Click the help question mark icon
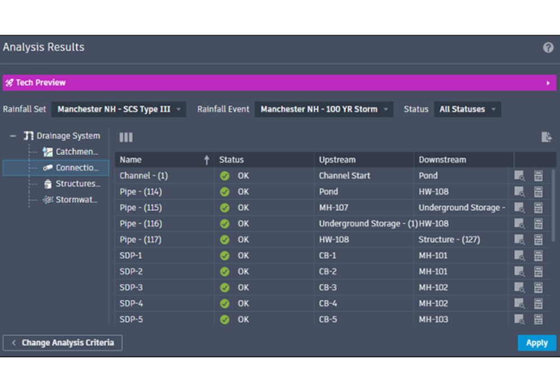The image size is (560, 392). point(548,48)
